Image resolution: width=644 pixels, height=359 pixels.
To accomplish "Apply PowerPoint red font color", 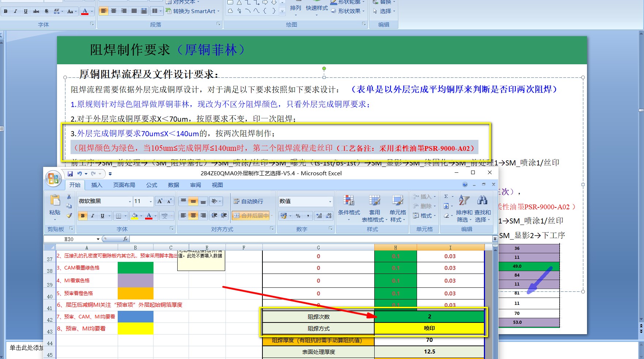I will [x=84, y=11].
